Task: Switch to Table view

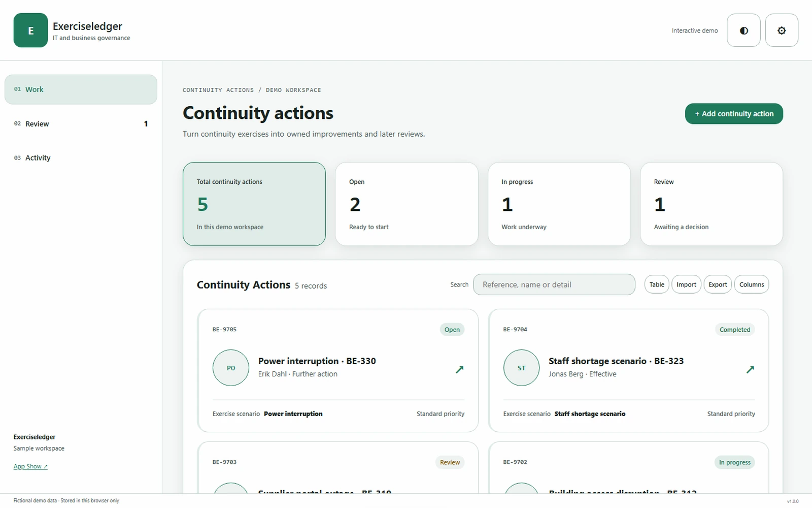Action: [657, 284]
